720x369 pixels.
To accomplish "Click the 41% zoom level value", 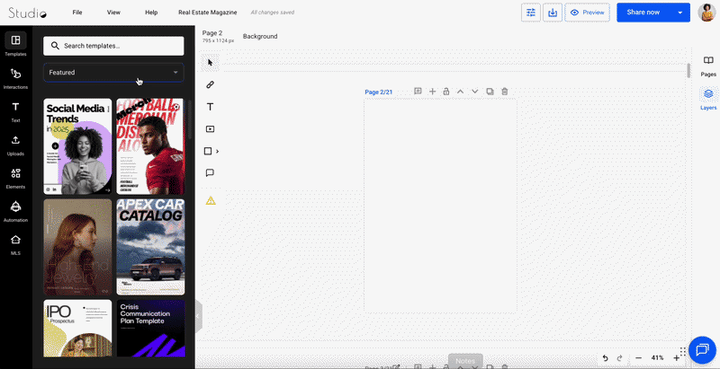I will tap(657, 358).
